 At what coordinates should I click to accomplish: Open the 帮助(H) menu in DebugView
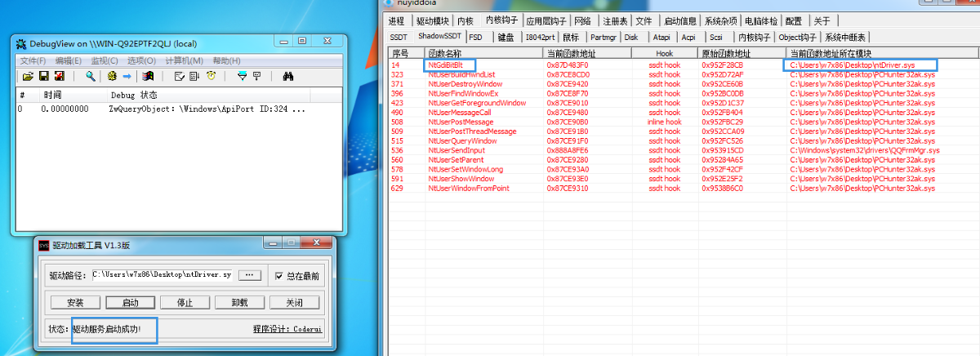click(226, 60)
